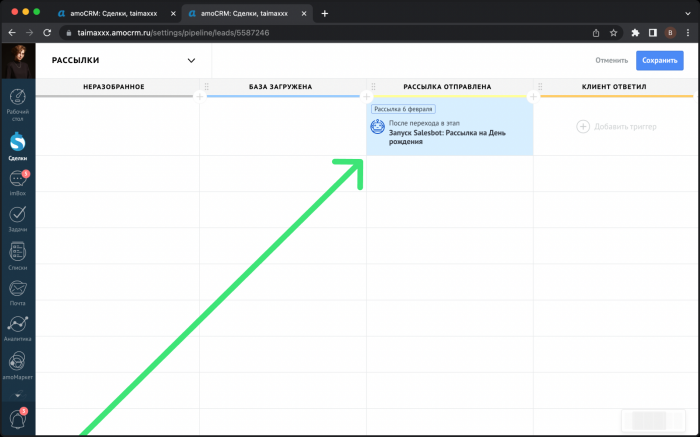The image size is (700, 437).
Task: Open the Аналитика analytics icon
Action: coord(17,326)
